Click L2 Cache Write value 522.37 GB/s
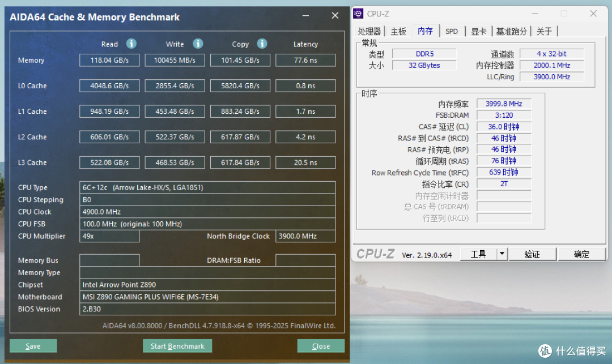The height and width of the screenshot is (364, 612). coord(175,137)
